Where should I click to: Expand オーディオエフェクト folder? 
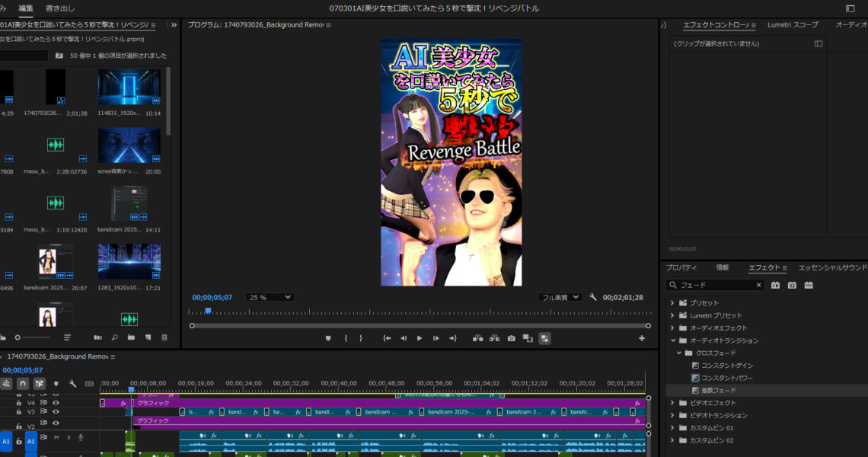coord(672,328)
